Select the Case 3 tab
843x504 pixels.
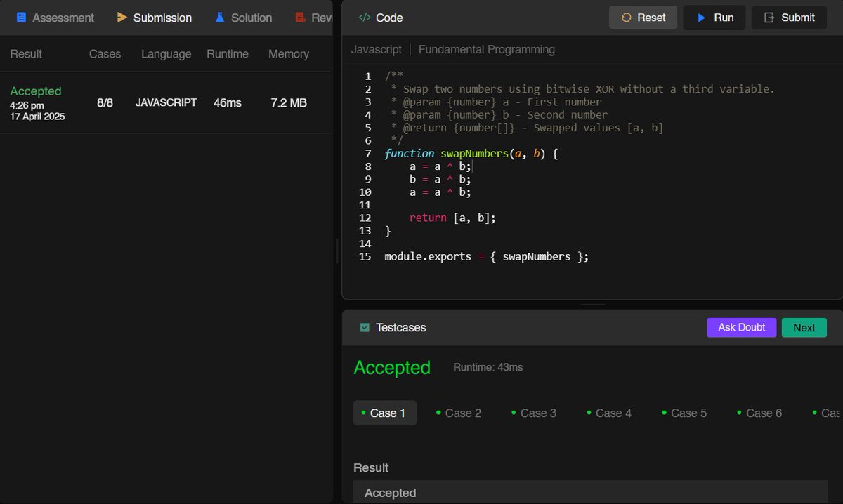(x=534, y=413)
